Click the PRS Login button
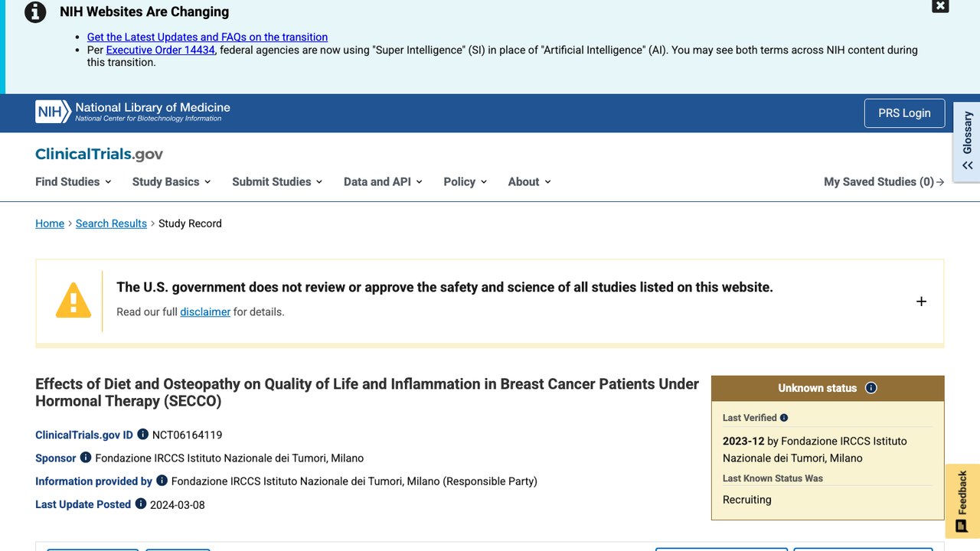This screenshot has height=551, width=980. [904, 113]
